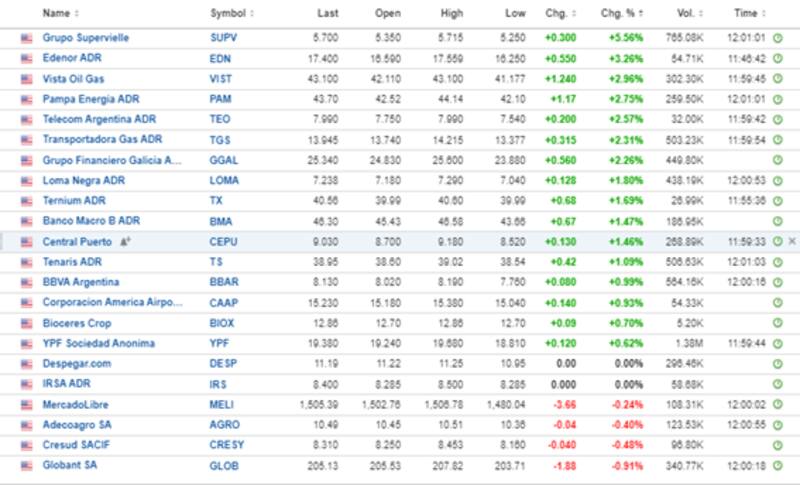Sort the list by Time column
Viewport: 800px width, 485px height.
click(746, 14)
